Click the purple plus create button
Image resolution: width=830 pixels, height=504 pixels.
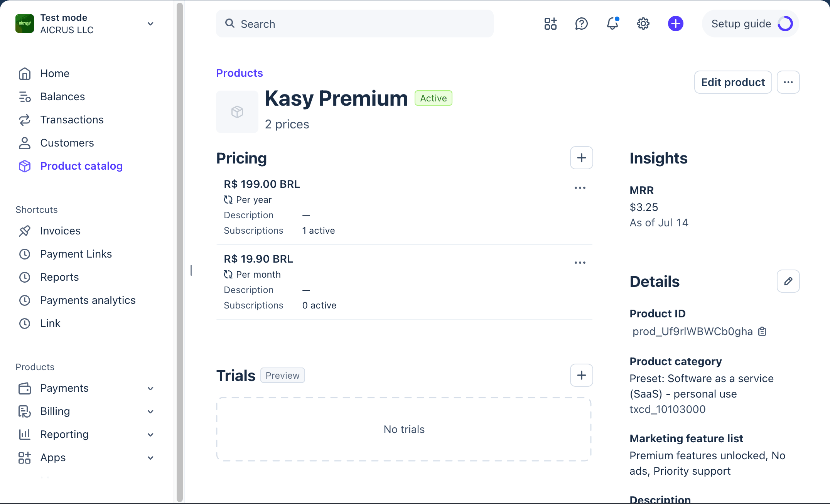tap(675, 24)
